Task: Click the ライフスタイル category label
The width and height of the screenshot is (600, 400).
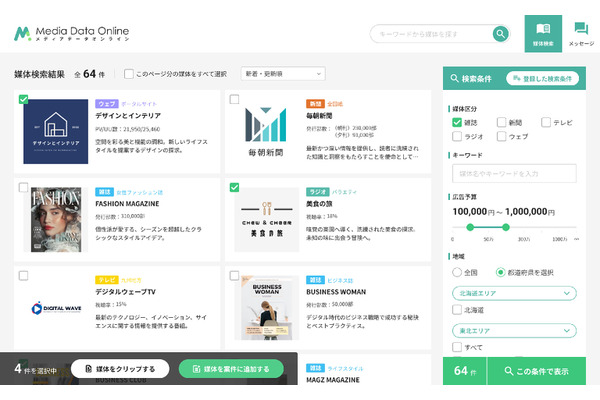Action: [x=345, y=368]
